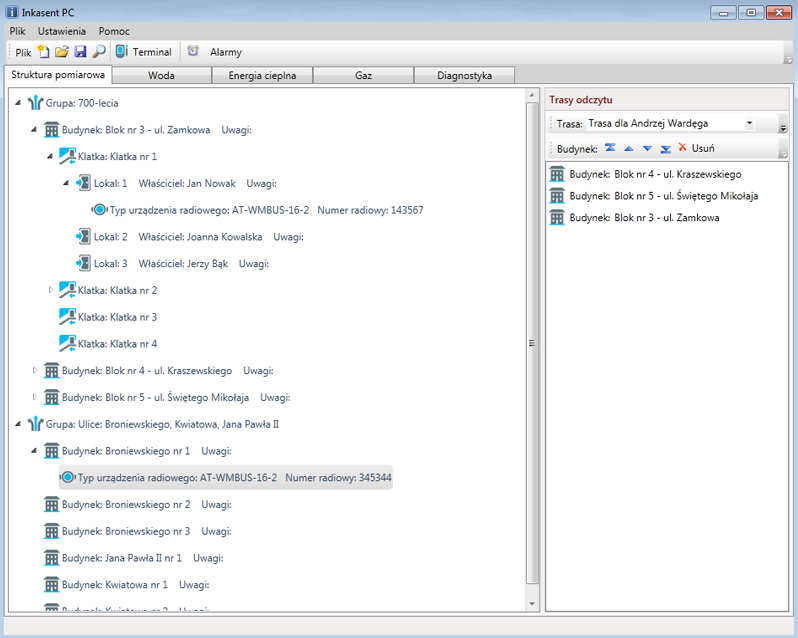Move selected building up one position

(x=629, y=148)
